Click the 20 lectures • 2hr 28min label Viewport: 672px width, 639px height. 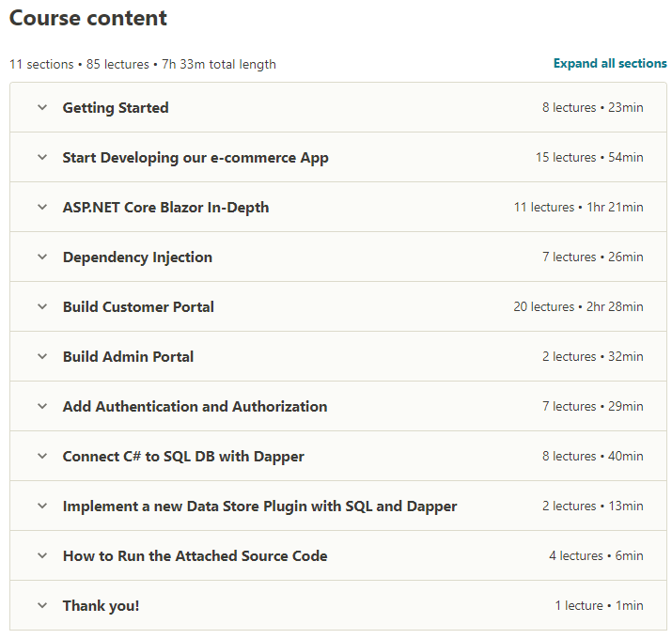click(578, 307)
